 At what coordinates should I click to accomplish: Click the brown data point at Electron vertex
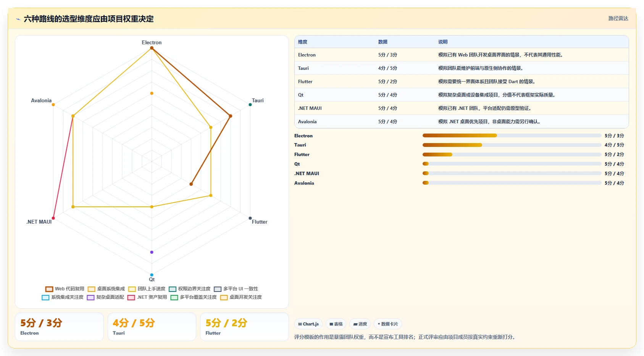point(152,48)
